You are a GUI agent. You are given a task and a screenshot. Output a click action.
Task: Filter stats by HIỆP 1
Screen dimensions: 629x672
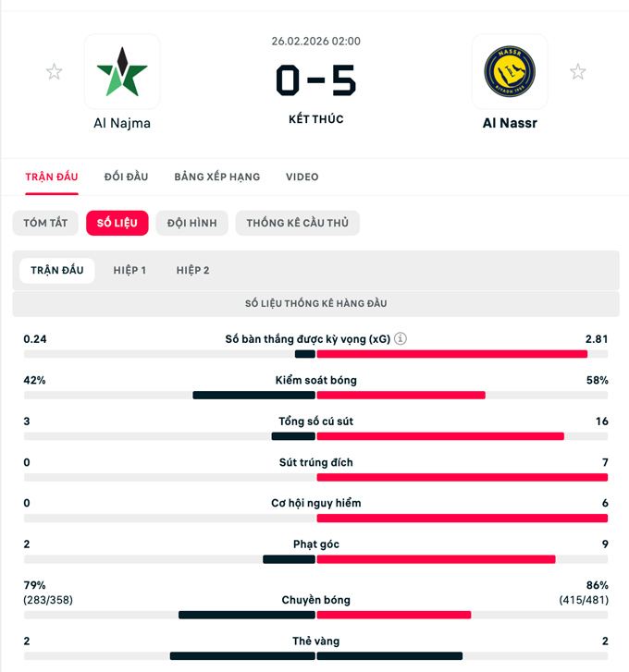point(129,270)
